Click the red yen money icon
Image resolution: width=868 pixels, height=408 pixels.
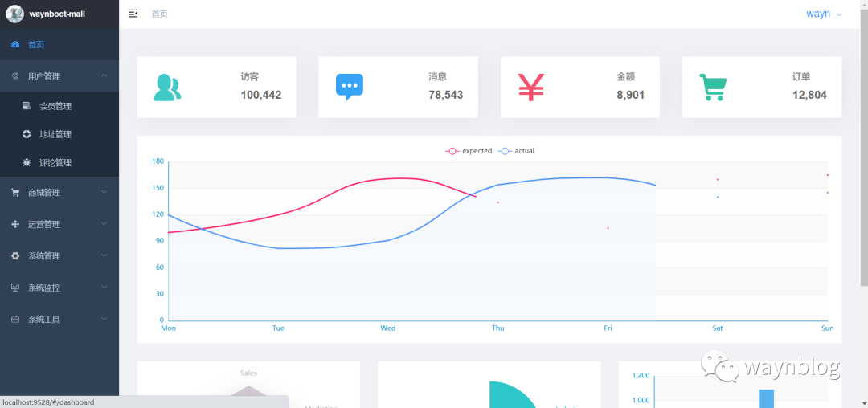(531, 88)
